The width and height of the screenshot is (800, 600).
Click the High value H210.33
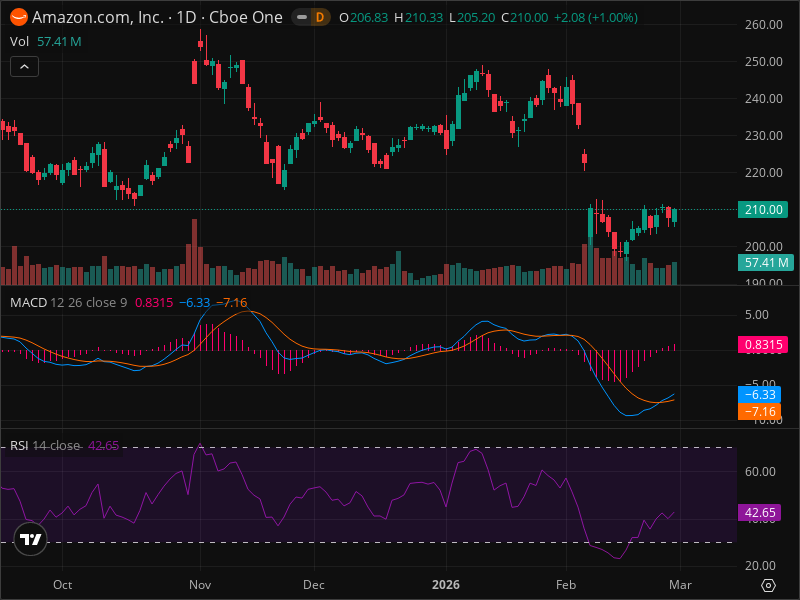[x=418, y=18]
